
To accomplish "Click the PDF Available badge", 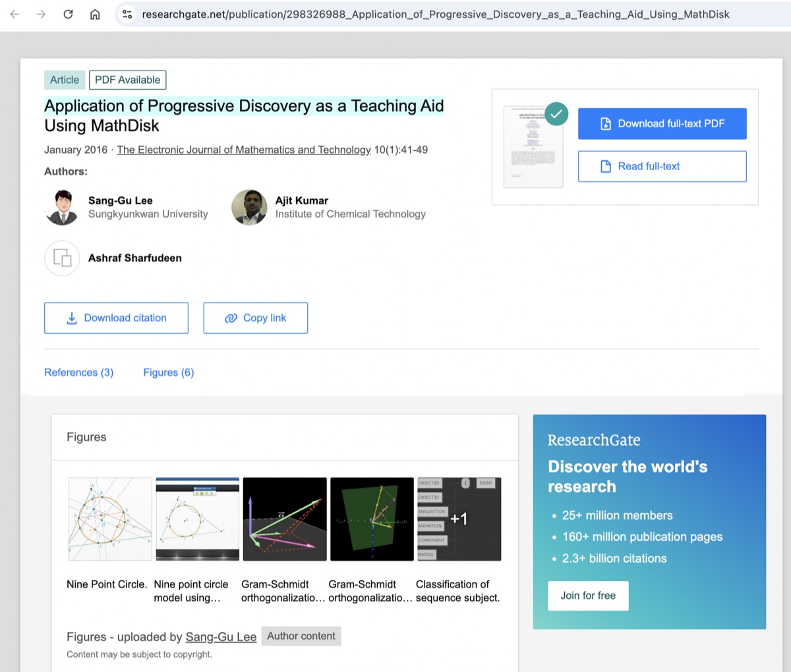I will 127,80.
